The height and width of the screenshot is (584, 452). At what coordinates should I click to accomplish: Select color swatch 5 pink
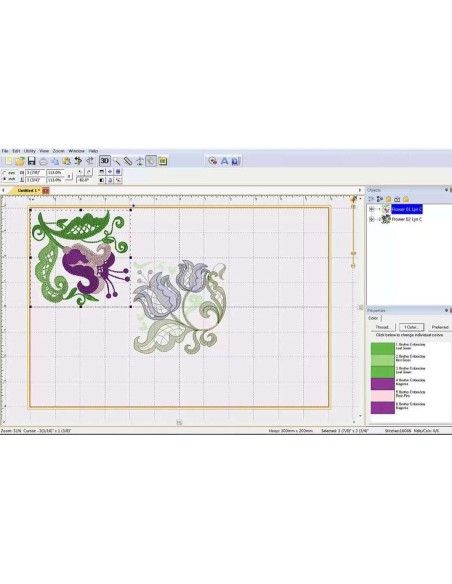tap(382, 395)
